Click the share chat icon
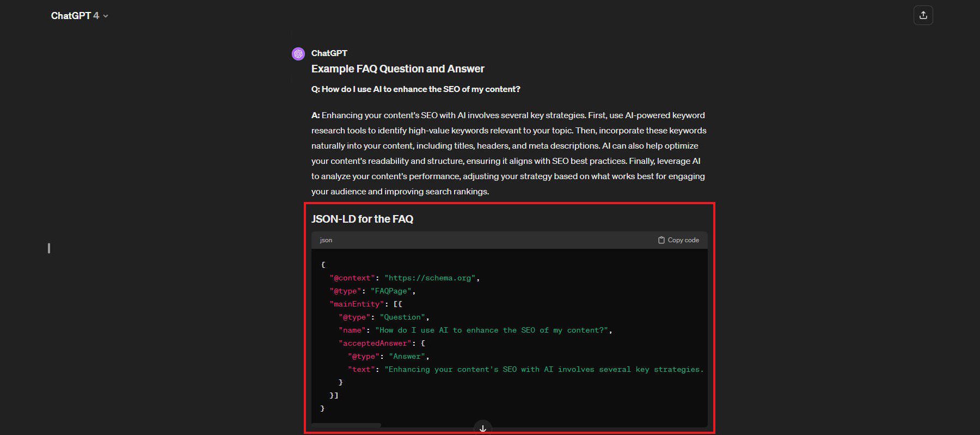Screen dimensions: 980x435 (923, 15)
